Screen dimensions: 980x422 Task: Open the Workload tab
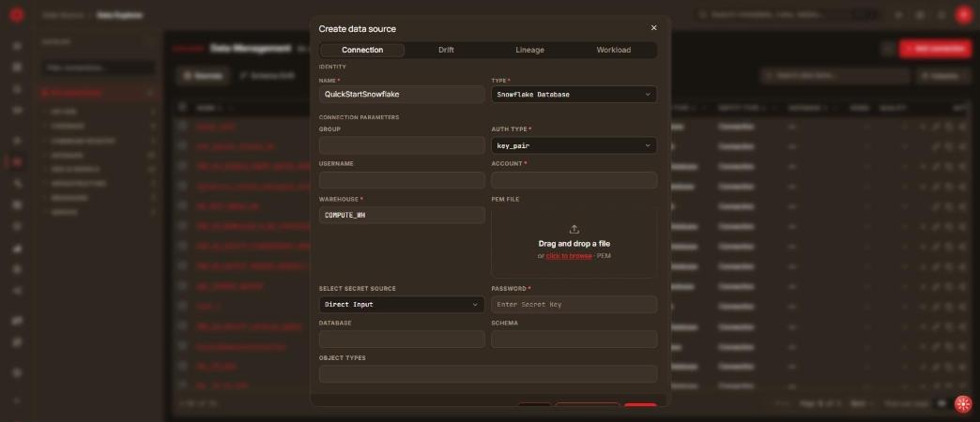point(614,50)
